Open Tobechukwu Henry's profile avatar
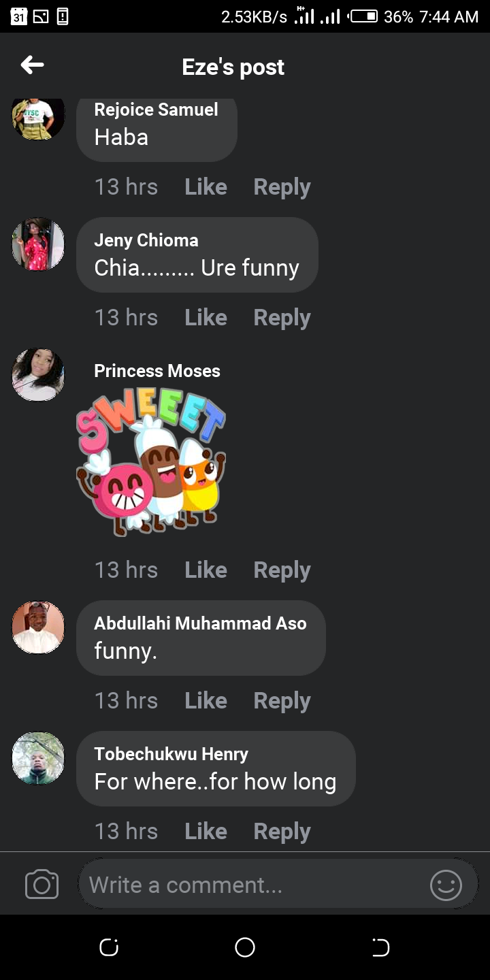Image resolution: width=490 pixels, height=980 pixels. pyautogui.click(x=38, y=757)
